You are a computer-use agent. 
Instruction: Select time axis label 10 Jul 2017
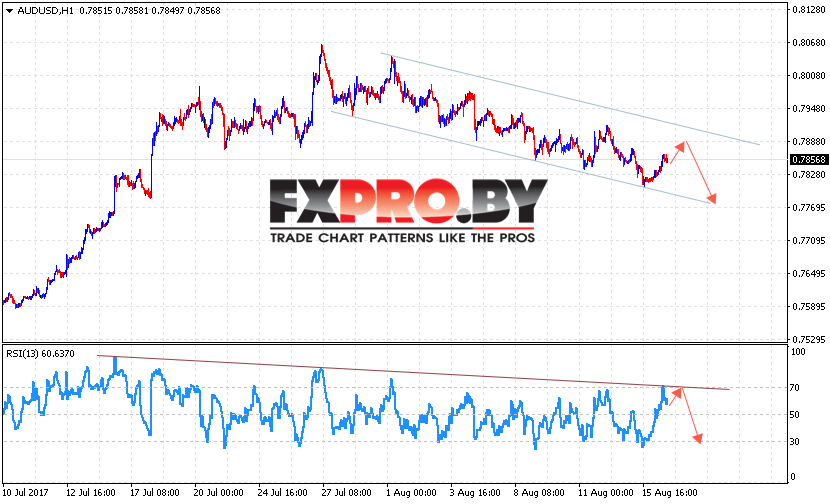[25, 493]
